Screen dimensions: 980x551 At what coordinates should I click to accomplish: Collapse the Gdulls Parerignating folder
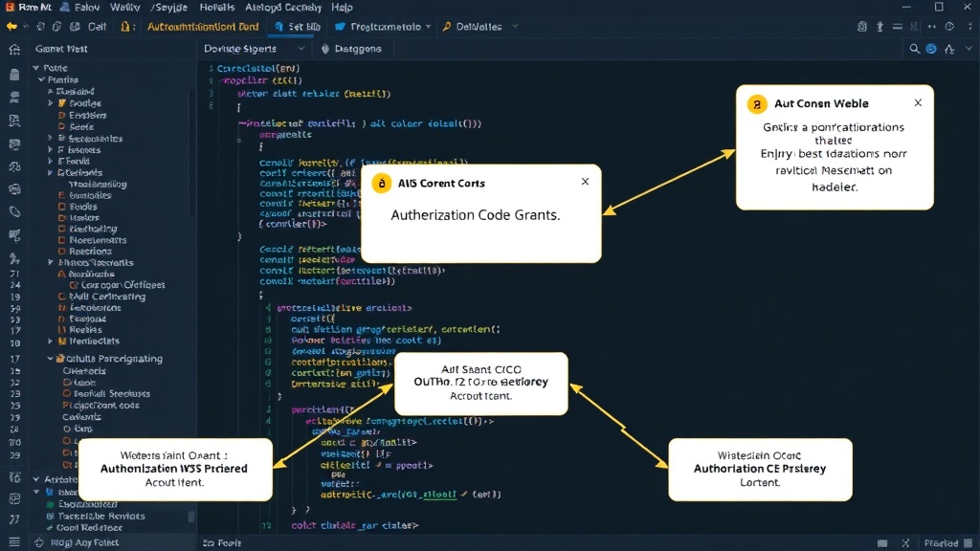pos(51,359)
